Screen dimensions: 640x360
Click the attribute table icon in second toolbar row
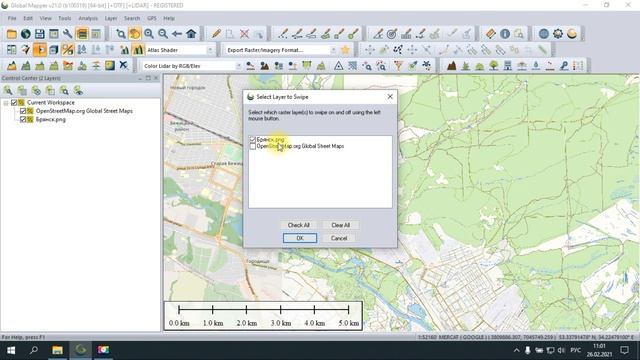point(11,50)
